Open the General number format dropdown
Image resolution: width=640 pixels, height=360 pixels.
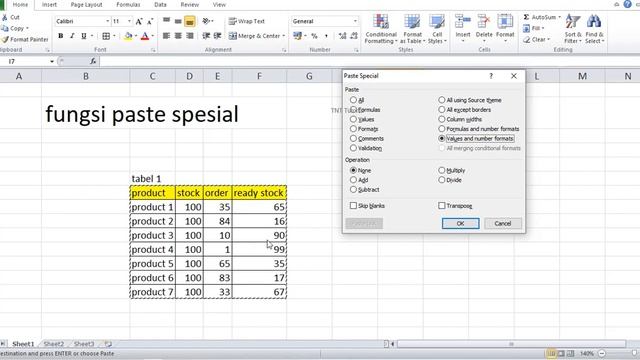tap(355, 21)
